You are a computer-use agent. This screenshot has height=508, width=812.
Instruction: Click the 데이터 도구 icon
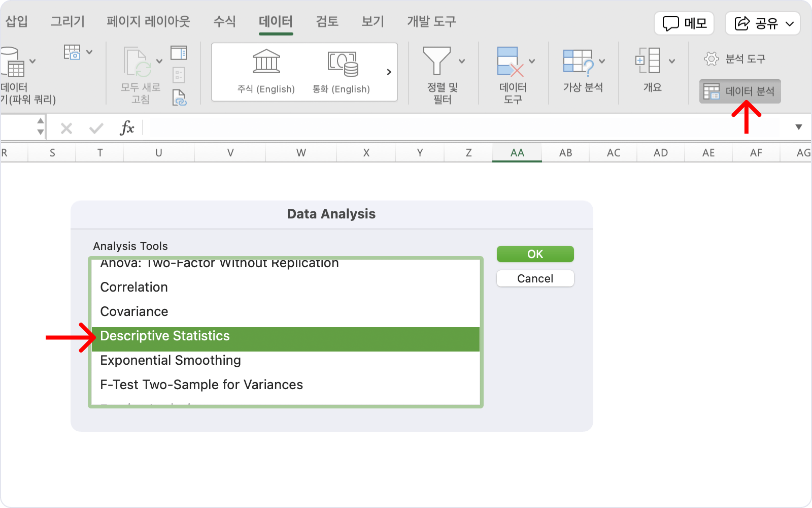coord(510,61)
